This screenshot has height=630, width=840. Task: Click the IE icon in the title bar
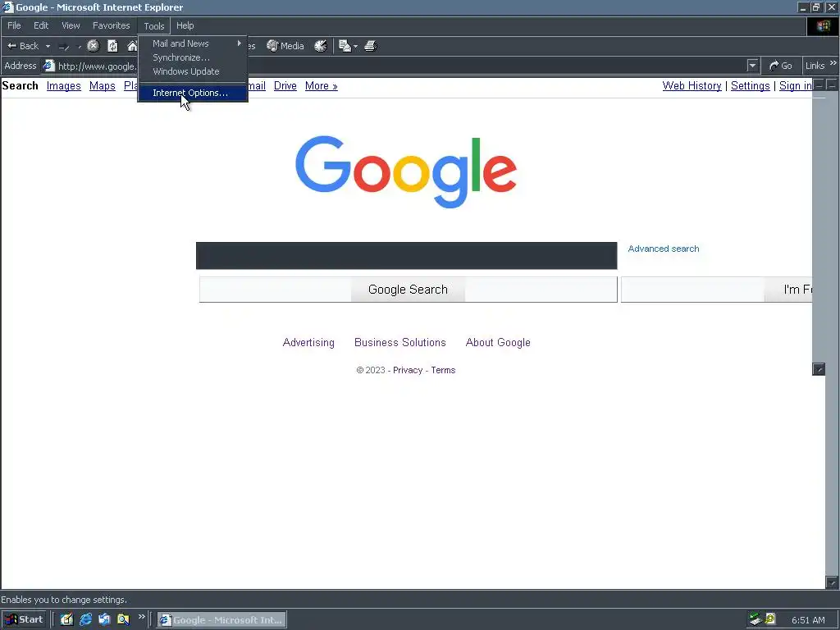coord(7,7)
